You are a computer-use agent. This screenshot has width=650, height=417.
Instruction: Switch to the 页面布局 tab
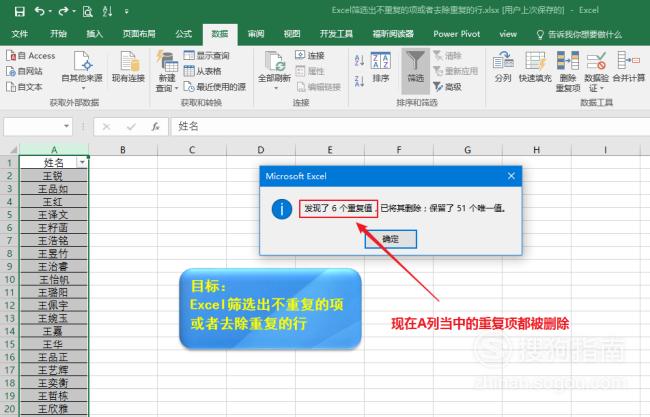click(139, 34)
